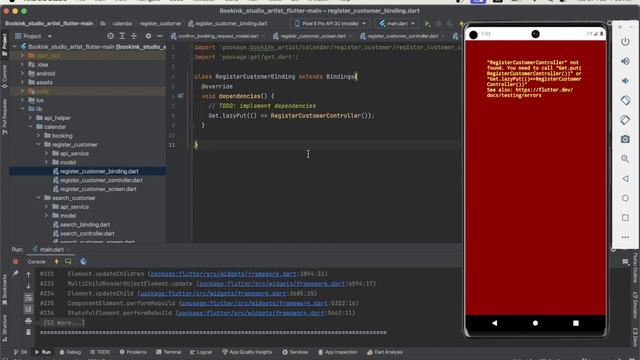Open Services tool window
Screen dimensions: 640x360
coord(295,352)
